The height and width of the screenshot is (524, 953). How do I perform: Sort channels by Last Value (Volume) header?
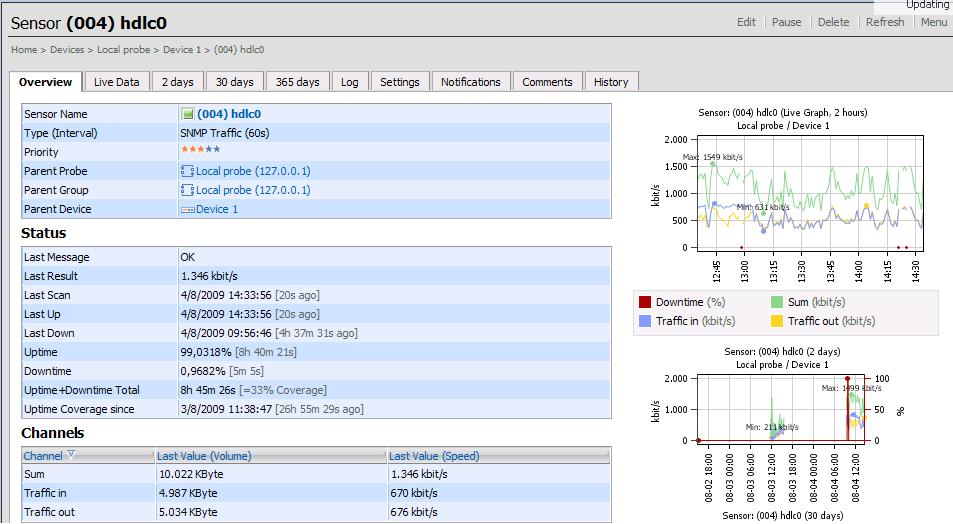[x=204, y=456]
